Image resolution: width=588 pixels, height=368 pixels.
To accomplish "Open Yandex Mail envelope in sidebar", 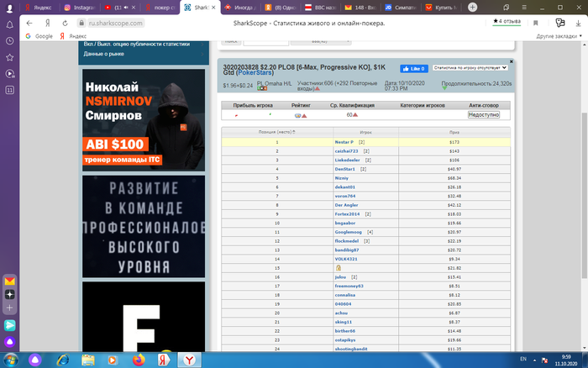I will 10,281.
